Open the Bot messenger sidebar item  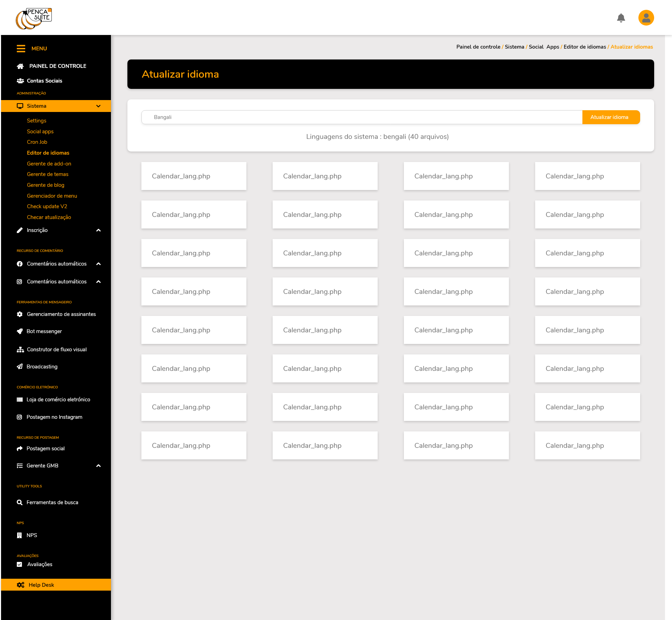point(44,331)
